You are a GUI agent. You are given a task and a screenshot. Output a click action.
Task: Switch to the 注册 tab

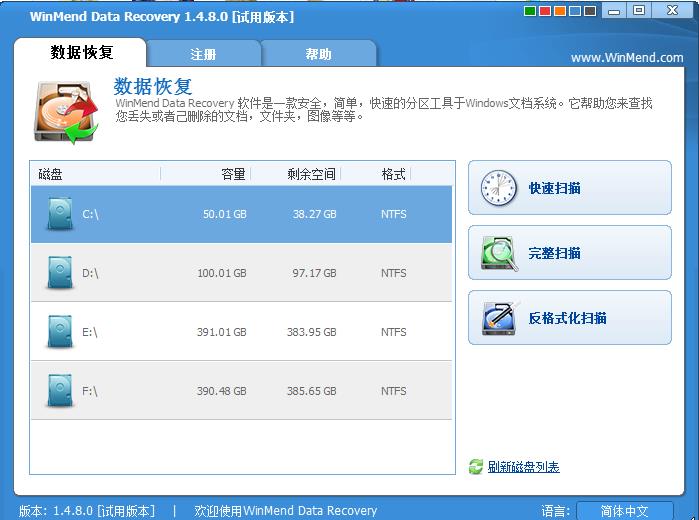point(203,54)
